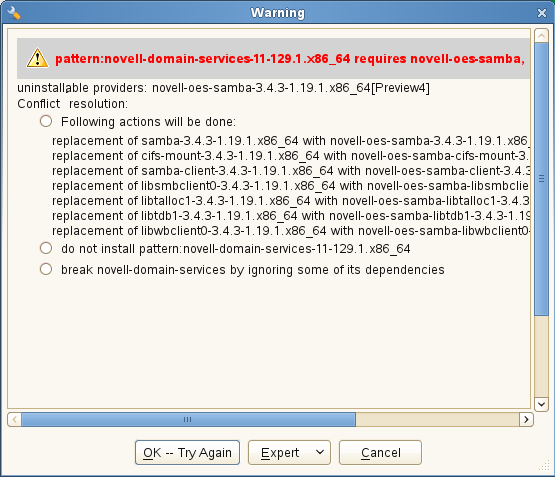Click 'replacement of cifs-mount' line
Viewport: 555px width, 477px height.
point(291,156)
